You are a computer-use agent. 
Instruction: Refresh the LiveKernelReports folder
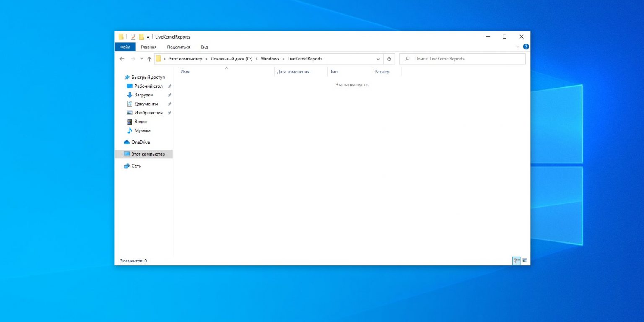389,59
